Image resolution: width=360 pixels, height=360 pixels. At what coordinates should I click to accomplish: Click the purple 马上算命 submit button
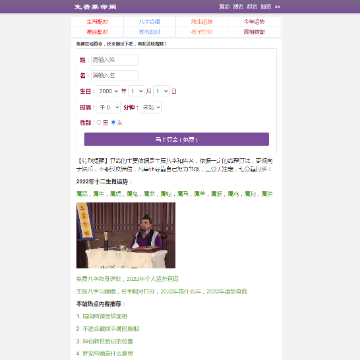pos(176,139)
